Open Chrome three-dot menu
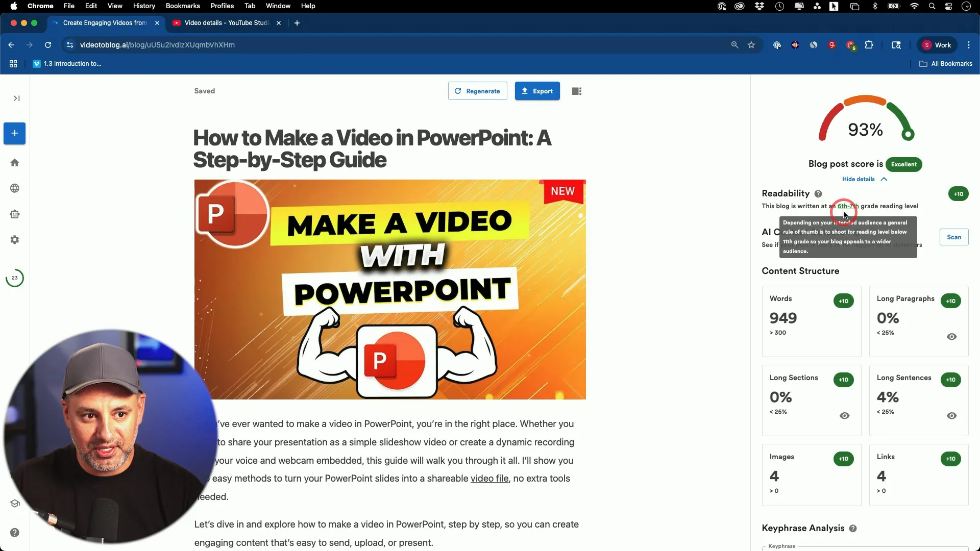This screenshot has width=980, height=551. click(x=969, y=45)
